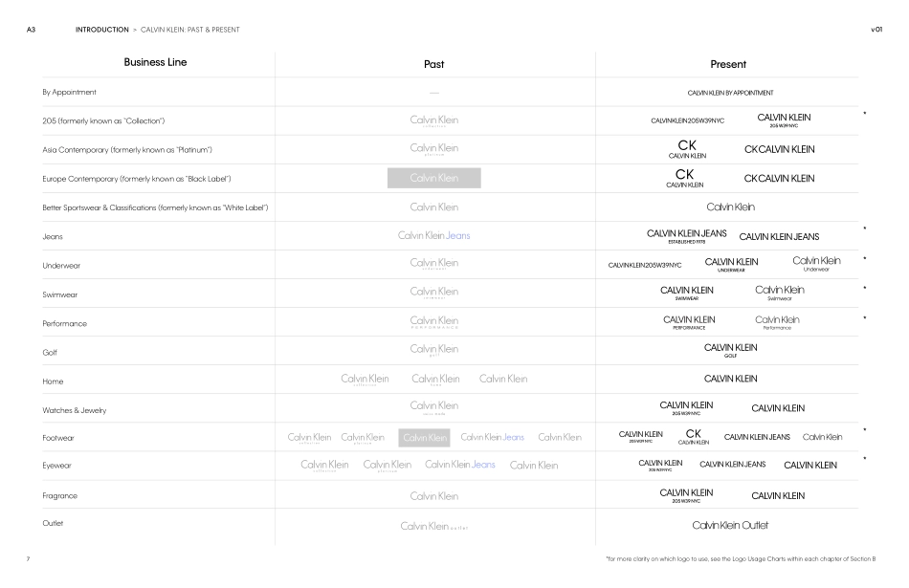Click the INTRODUCTION breadcrumb
Image resolution: width=909 pixels, height=588 pixels.
(x=101, y=30)
